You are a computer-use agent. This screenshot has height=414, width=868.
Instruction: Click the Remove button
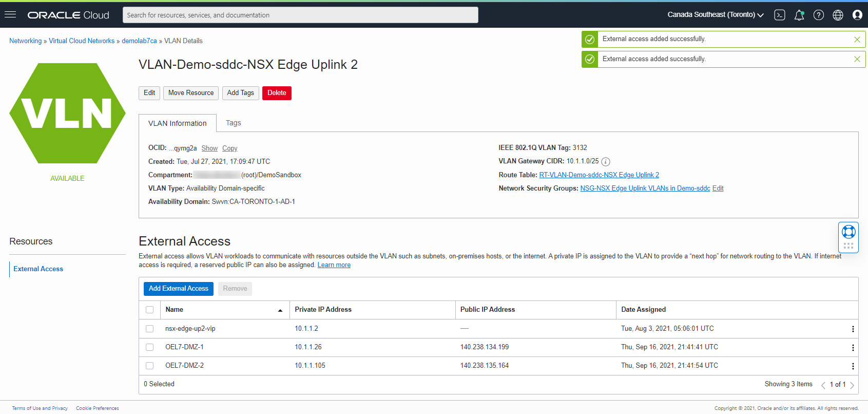point(235,289)
